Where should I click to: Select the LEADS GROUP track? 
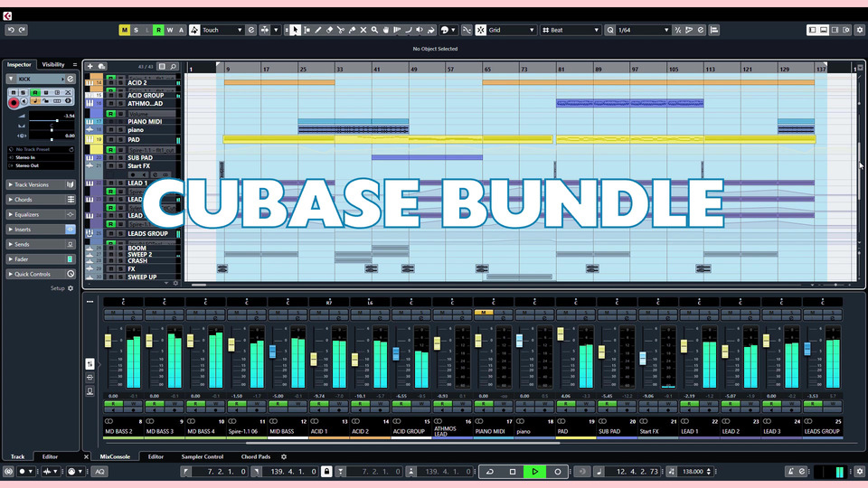point(147,234)
